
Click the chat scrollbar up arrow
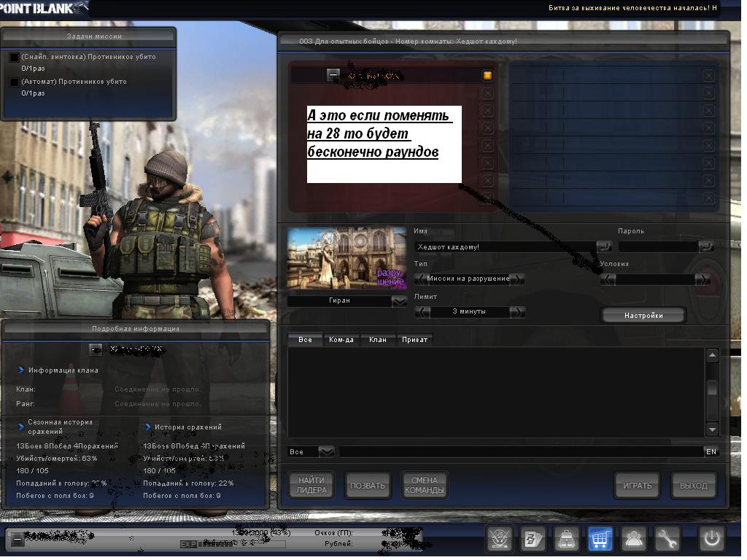point(712,355)
